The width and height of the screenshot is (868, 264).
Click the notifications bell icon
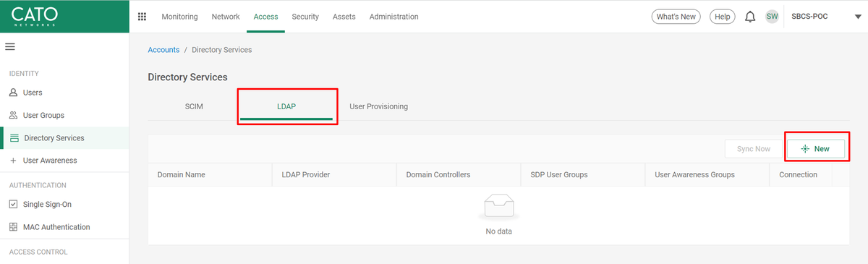(x=750, y=17)
